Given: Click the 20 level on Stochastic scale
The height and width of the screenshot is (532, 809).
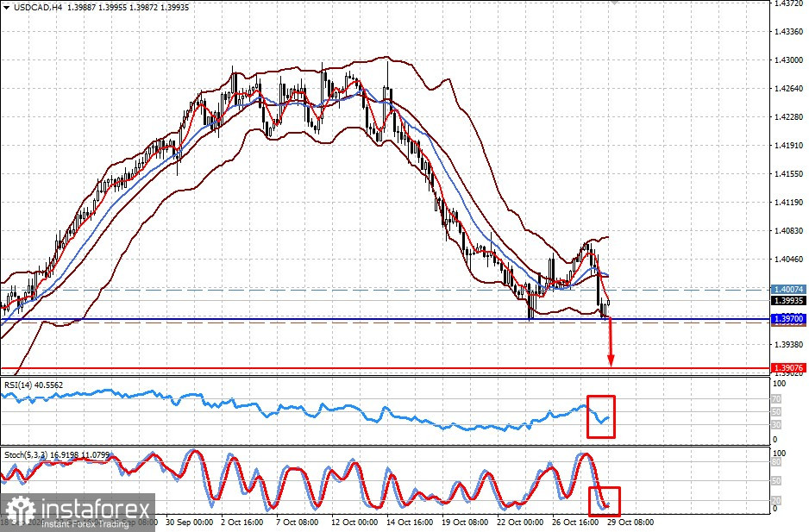Looking at the screenshot, I should [776, 500].
